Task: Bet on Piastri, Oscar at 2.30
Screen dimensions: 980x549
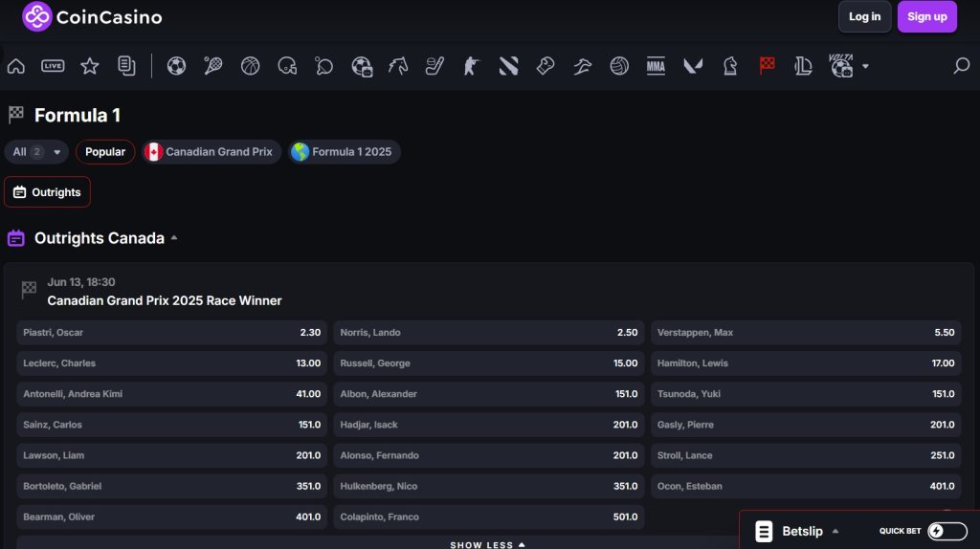Action: pos(172,332)
